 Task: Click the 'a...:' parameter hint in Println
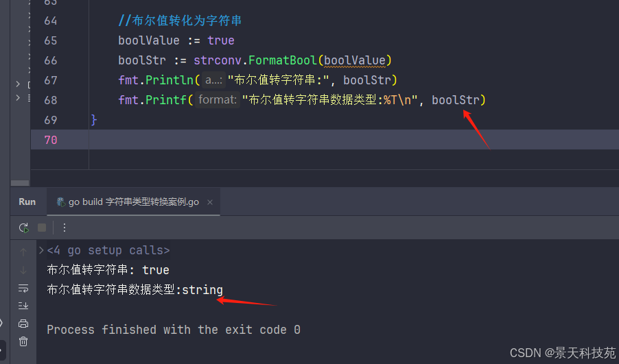tap(213, 80)
